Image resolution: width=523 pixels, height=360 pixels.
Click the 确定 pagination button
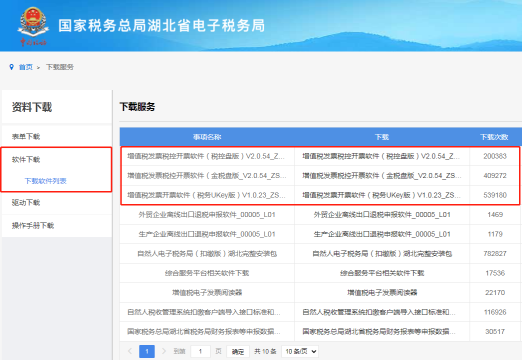tap(238, 351)
